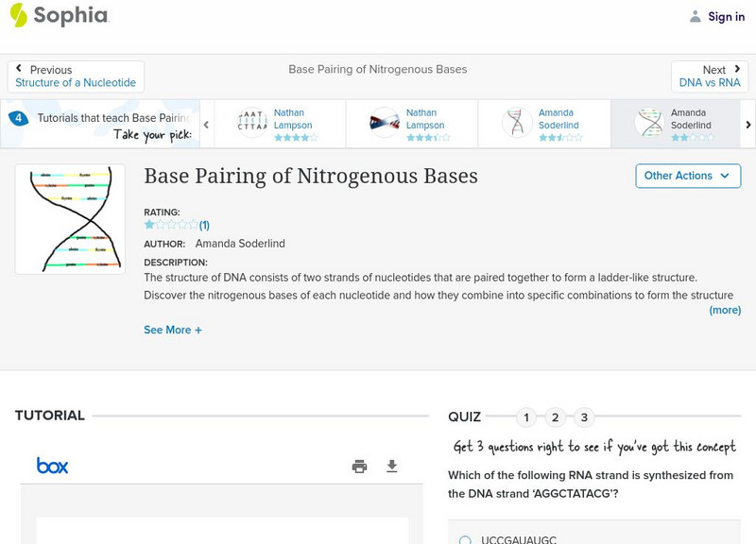Go to quiz question 3
Viewport: 756px width, 544px height.
click(584, 417)
